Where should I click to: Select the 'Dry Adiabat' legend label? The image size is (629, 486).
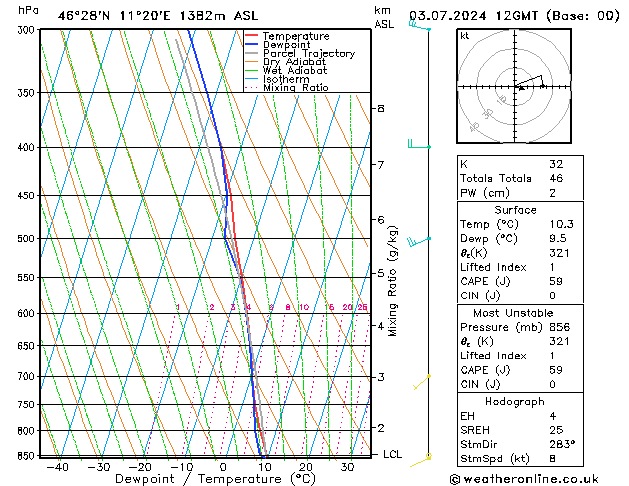point(294,62)
